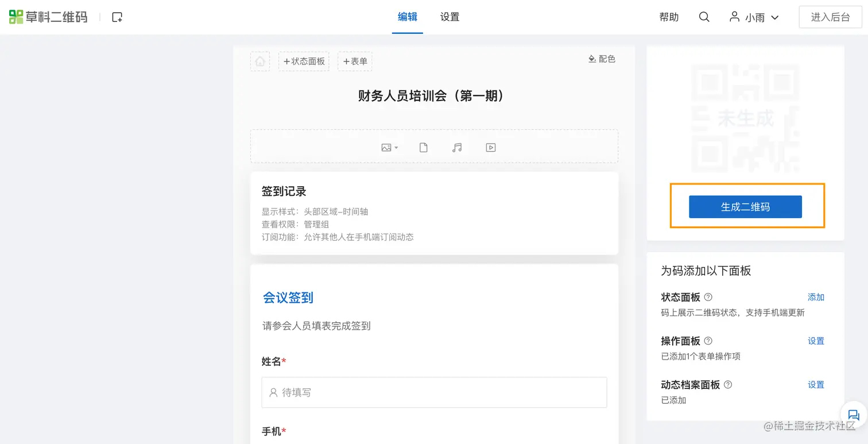The image size is (868, 444).
Task: Click the help icon next to 动态档案面板
Action: (x=728, y=384)
